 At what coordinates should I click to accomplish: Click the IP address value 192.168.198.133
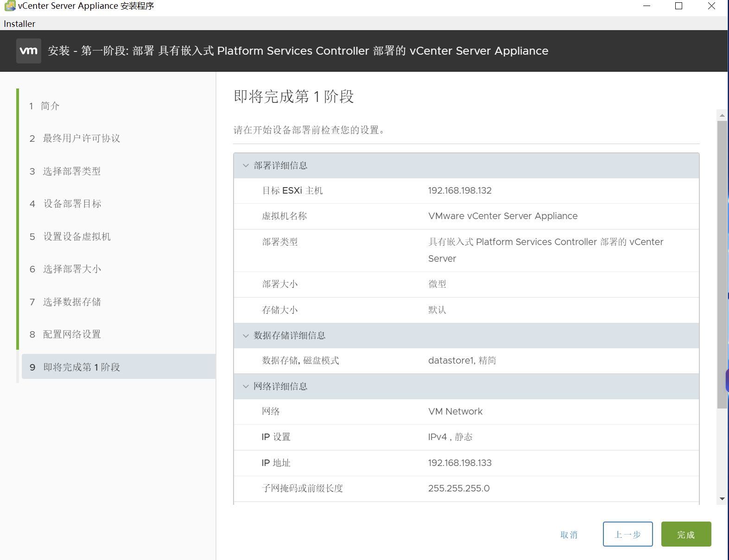pos(460,463)
